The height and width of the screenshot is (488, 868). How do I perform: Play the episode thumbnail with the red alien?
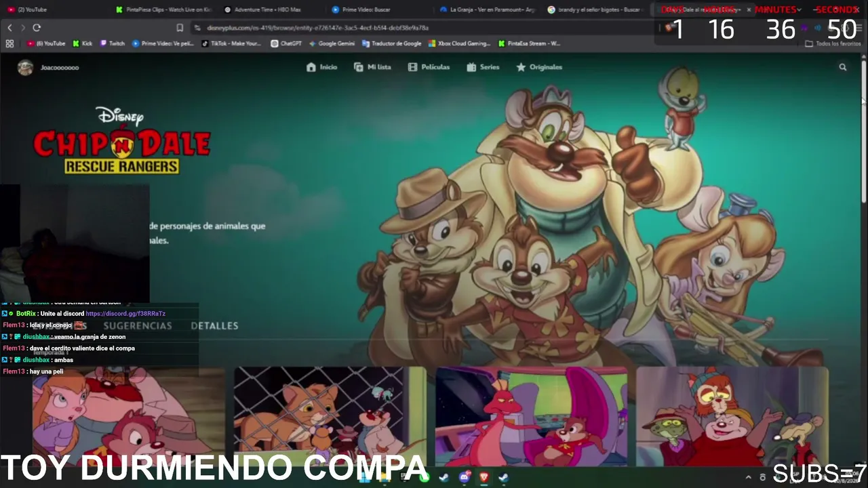(x=531, y=416)
